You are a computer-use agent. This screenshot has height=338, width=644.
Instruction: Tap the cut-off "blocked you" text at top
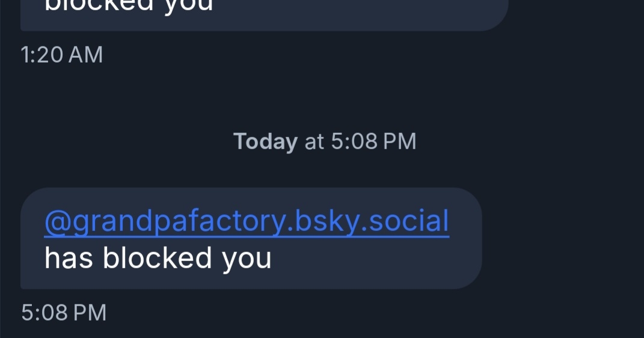(129, 6)
